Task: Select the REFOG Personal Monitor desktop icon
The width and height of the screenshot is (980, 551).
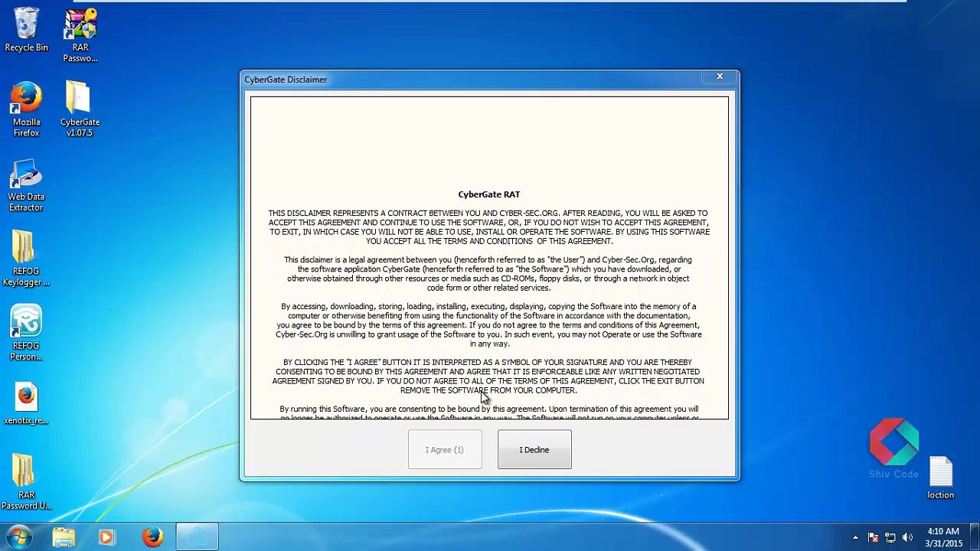Action: [x=26, y=334]
